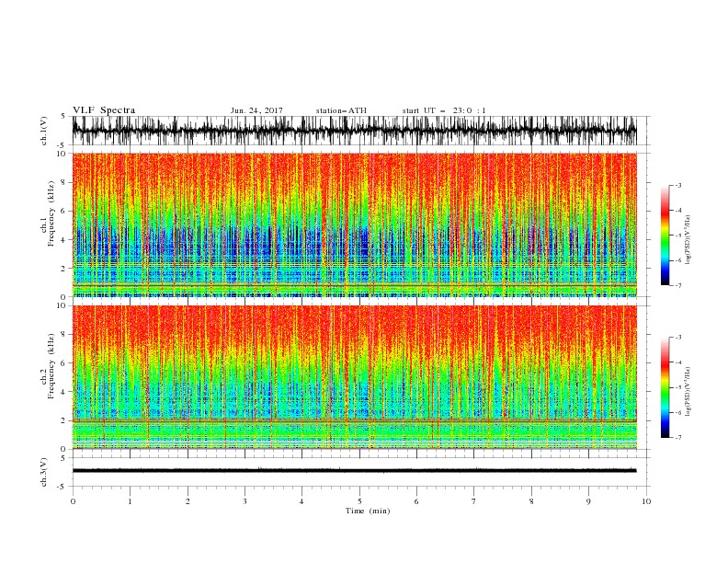Screen dimensions: 728x563
Task: Click the time axis tick label "2"
Action: (x=188, y=501)
